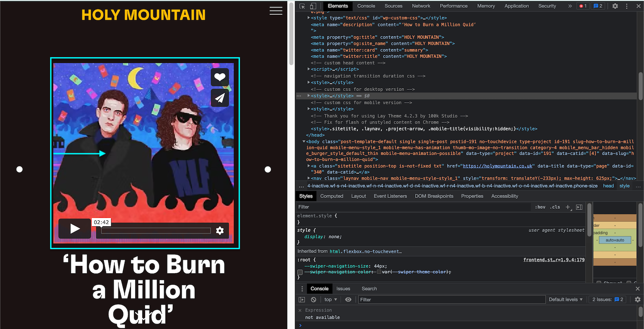Open the hamburger menu on the website

pyautogui.click(x=276, y=11)
